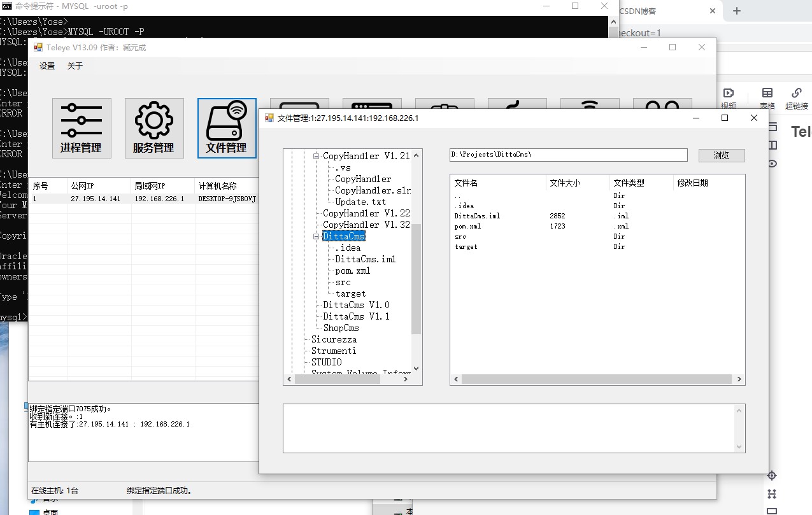Select src in the folder tree
The image size is (812, 515).
343,282
